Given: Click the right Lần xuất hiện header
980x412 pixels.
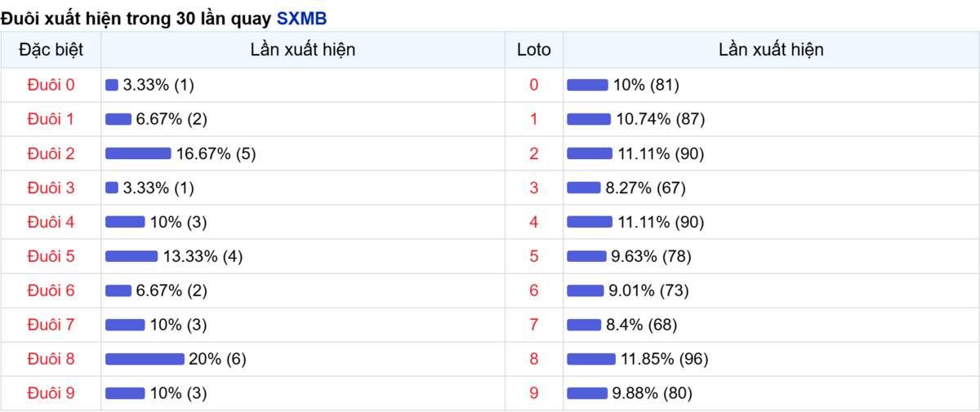Looking at the screenshot, I should pos(771,50).
